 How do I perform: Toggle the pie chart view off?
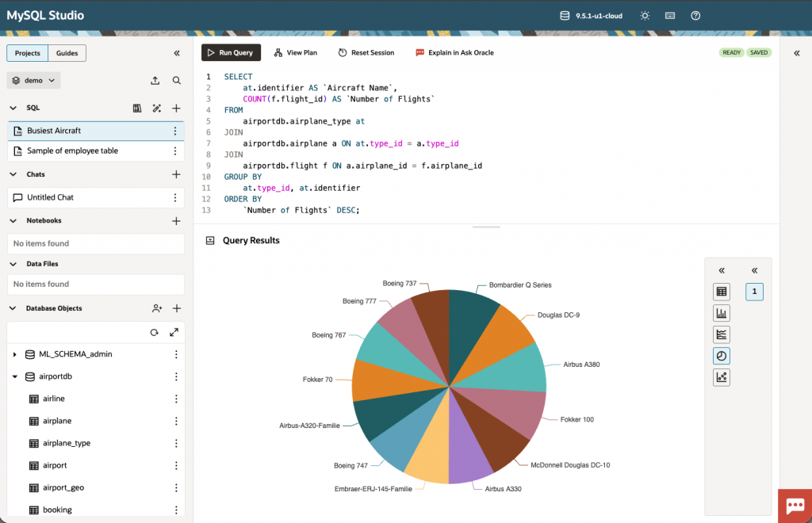point(721,355)
